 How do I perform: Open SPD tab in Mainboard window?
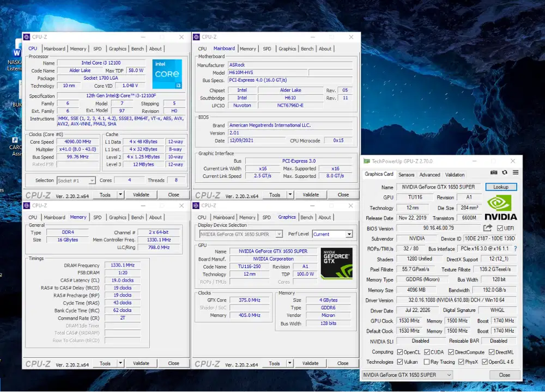267,48
